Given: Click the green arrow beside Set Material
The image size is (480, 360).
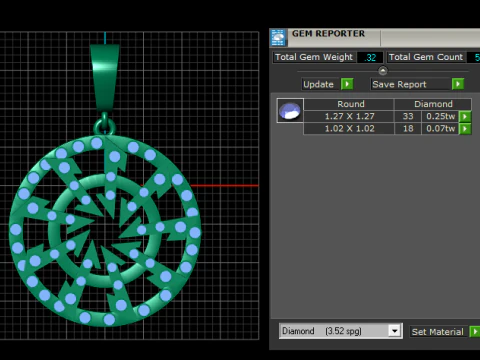Looking at the screenshot, I should coord(475,332).
